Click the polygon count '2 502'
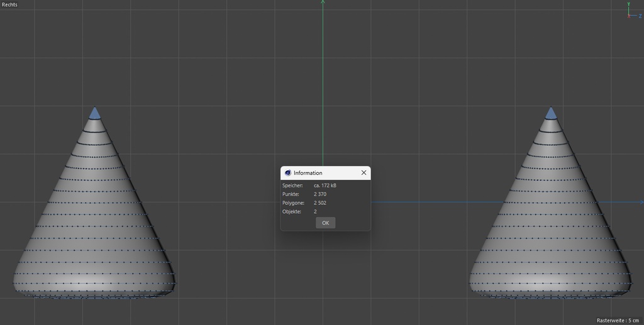 [x=320, y=202]
